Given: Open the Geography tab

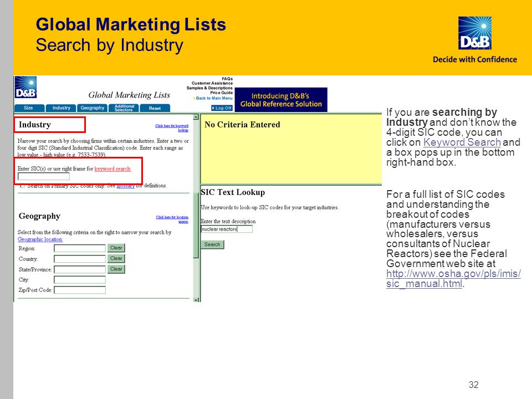Looking at the screenshot, I should pyautogui.click(x=93, y=108).
